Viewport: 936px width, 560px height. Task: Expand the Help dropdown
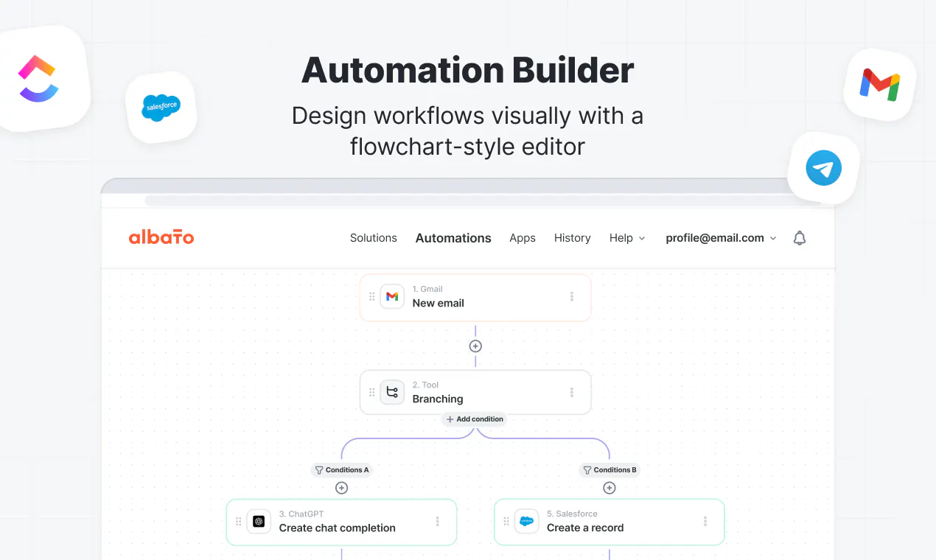point(627,238)
